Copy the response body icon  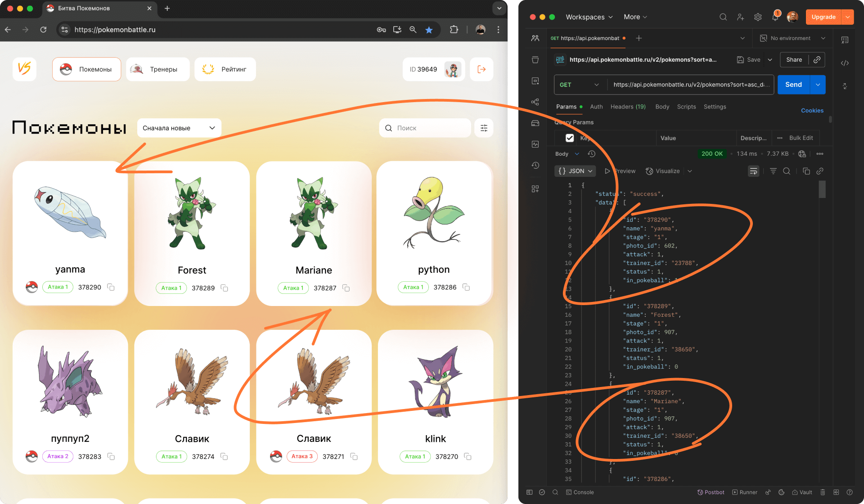[806, 171]
